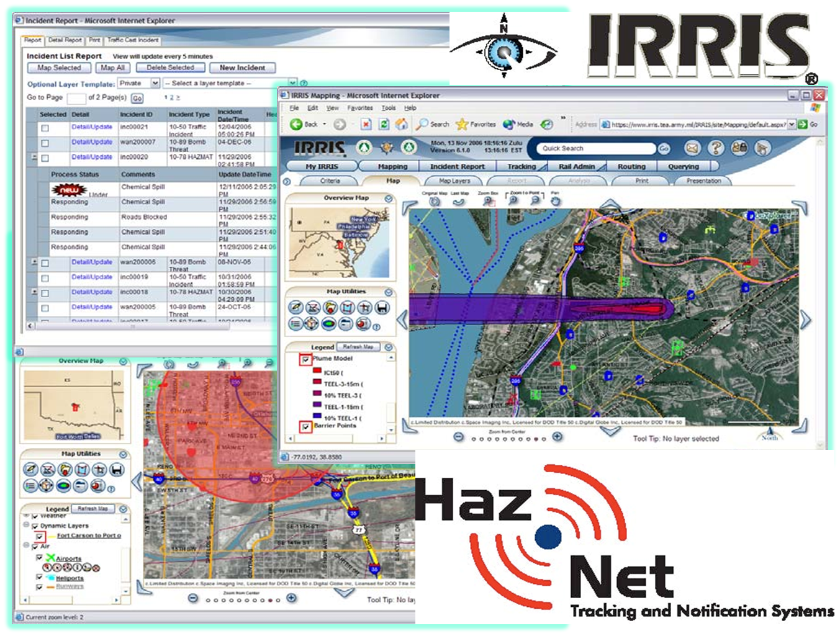Click the minus zoom button below IRRIS Mapping map
840x636 pixels.
coord(458,437)
